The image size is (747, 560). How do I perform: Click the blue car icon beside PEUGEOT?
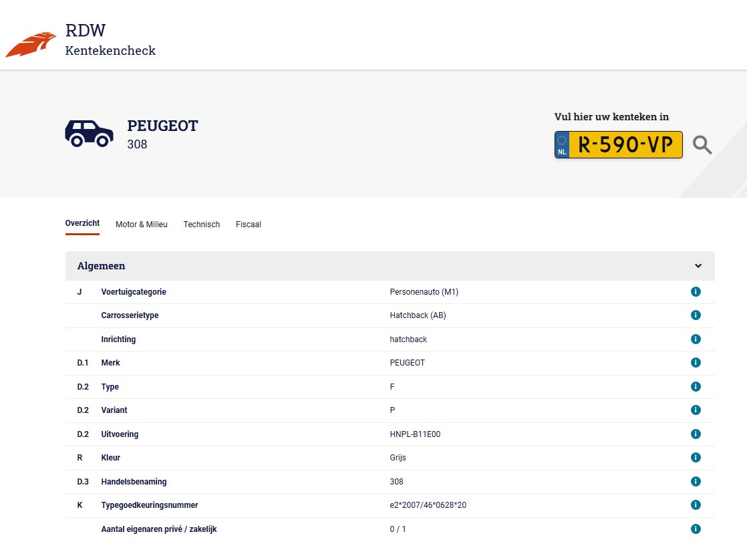pos(89,134)
